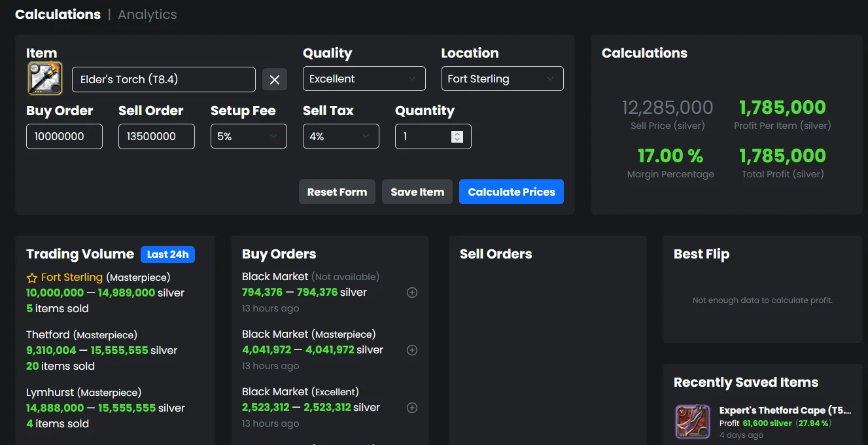This screenshot has height=445, width=868.
Task: Focus the Quantity input field
Action: tap(433, 136)
